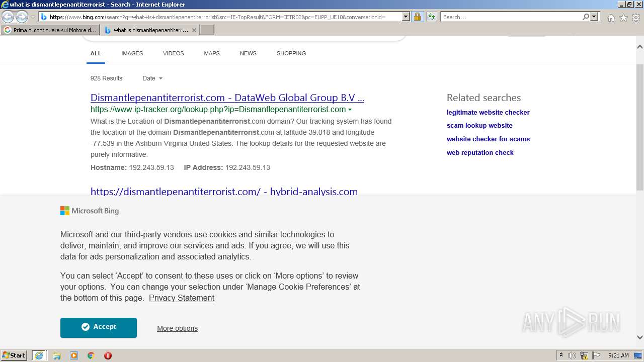This screenshot has height=362, width=644.
Task: Expand the address bar autocomplete dropdown
Action: [x=406, y=17]
